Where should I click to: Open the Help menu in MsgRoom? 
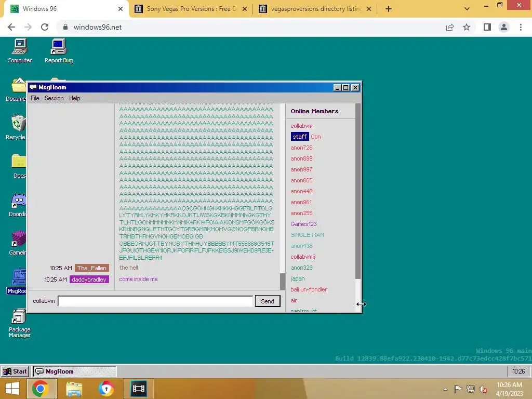(75, 98)
